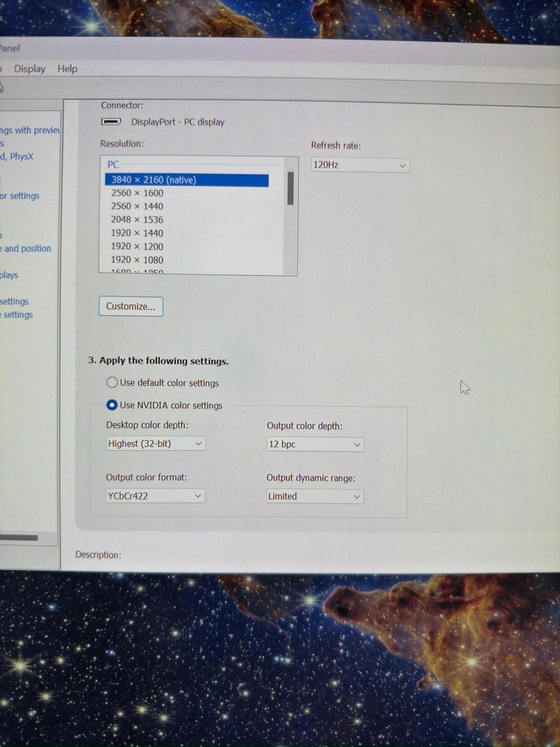Click the resolution list scrollbar thumb
560x747 pixels.
(x=290, y=188)
